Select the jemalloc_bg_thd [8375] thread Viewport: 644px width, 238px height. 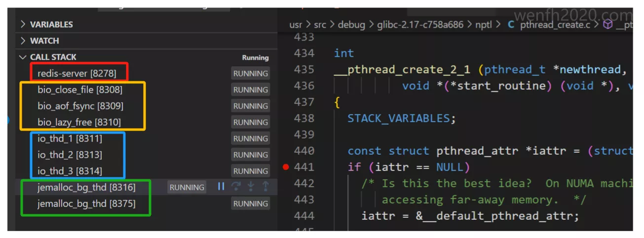click(x=86, y=203)
